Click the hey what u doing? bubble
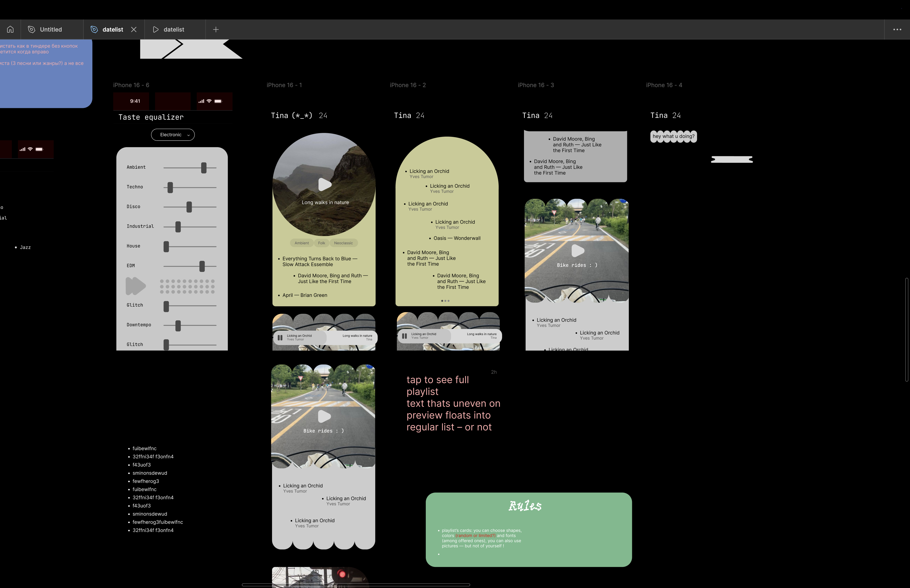Image resolution: width=910 pixels, height=588 pixels. (x=673, y=136)
